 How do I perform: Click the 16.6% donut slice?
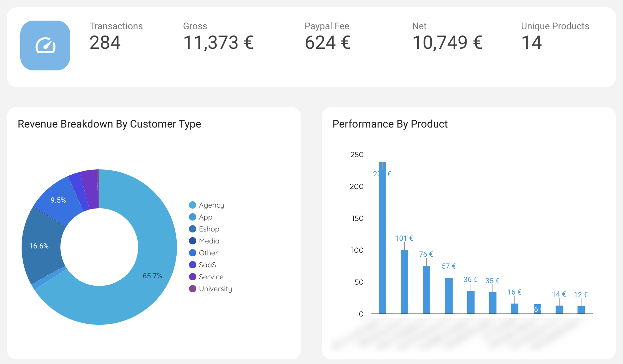(x=39, y=246)
